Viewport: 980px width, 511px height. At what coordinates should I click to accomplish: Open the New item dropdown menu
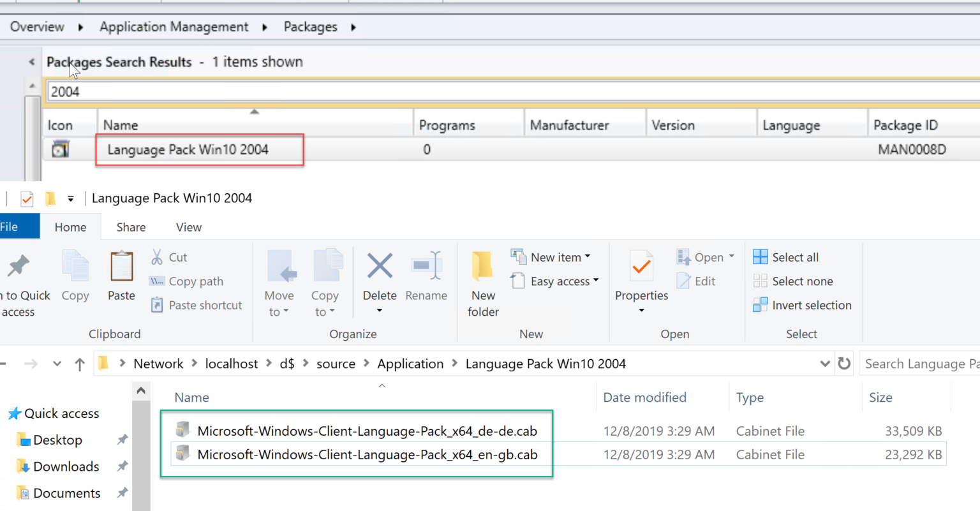click(551, 256)
